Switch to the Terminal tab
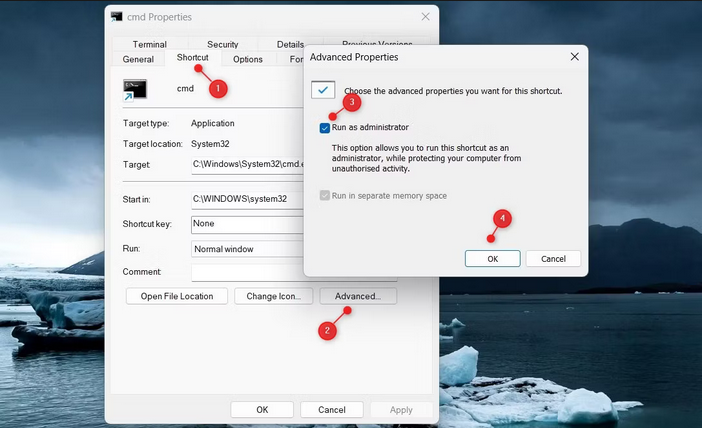 click(x=150, y=44)
